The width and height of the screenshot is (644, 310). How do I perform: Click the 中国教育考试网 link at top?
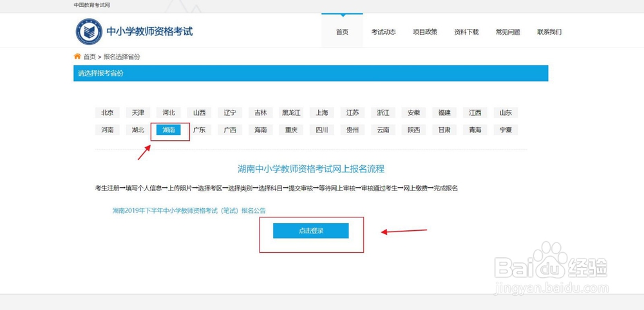click(x=91, y=5)
